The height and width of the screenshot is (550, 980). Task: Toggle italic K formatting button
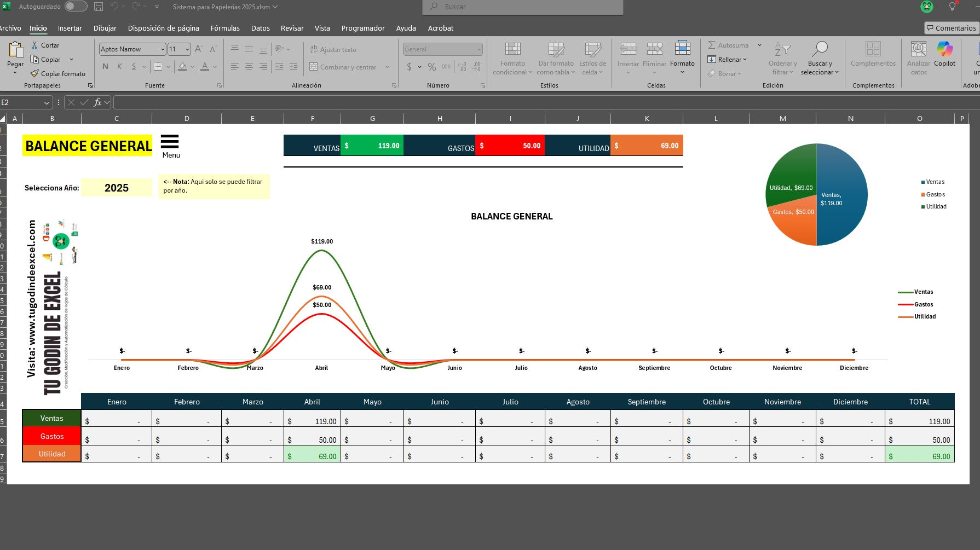point(119,67)
